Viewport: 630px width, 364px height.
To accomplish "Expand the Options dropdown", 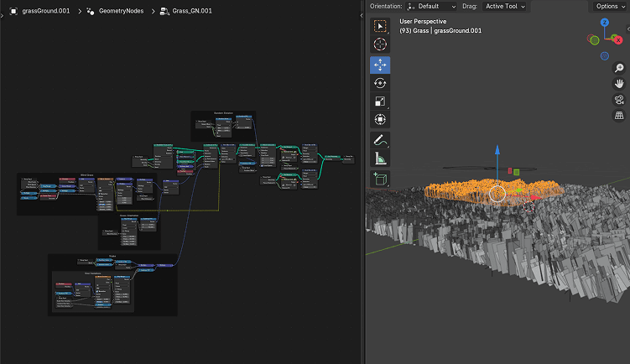I will [x=611, y=6].
